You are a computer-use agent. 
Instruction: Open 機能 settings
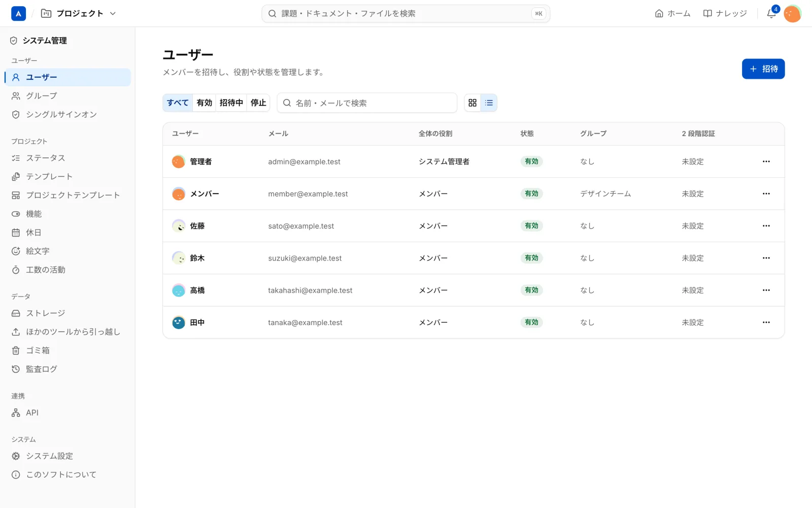pos(67,214)
